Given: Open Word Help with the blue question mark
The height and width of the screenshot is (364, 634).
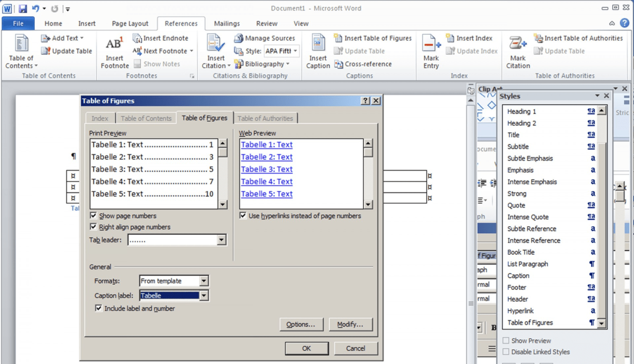Looking at the screenshot, I should 625,23.
